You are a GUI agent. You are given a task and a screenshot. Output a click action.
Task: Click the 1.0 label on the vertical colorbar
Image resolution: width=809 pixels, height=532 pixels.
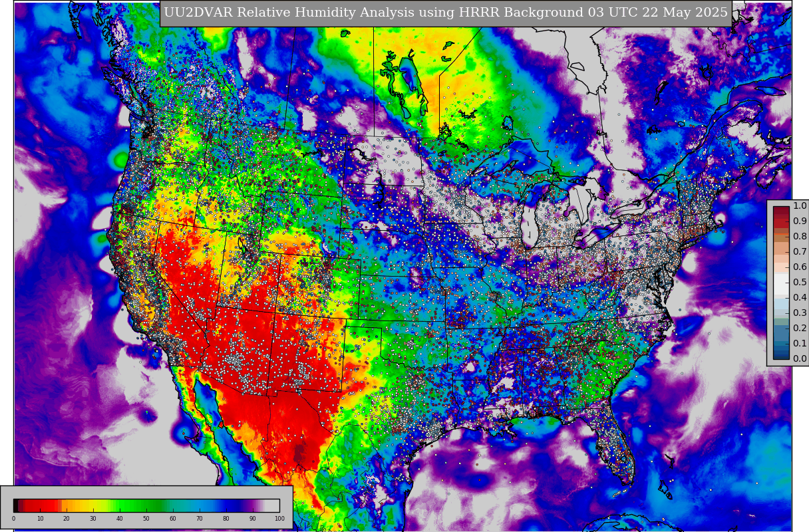pos(800,206)
